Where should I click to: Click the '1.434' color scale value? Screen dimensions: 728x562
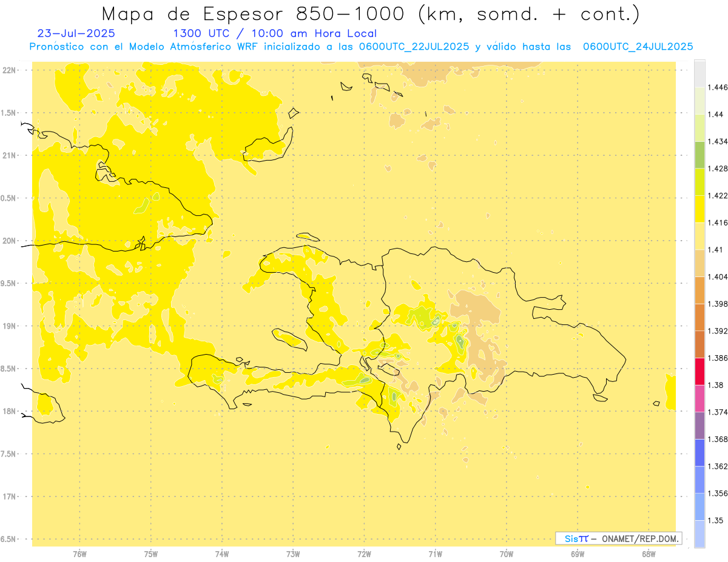click(718, 141)
